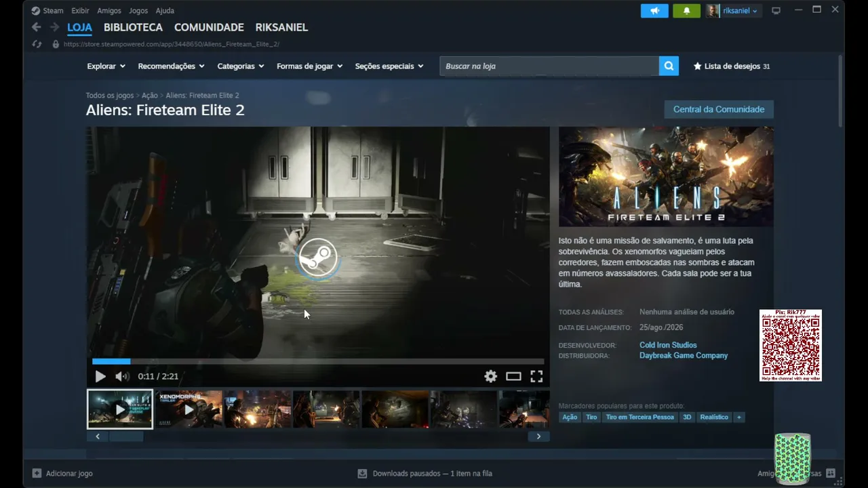Expand Formas de jogar menu
Screen dimensions: 868x488
(x=310, y=66)
